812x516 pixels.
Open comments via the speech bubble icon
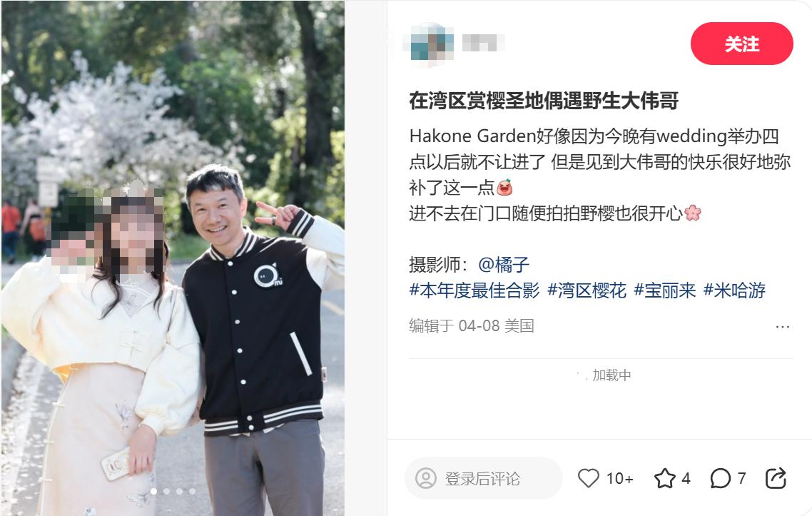(721, 478)
